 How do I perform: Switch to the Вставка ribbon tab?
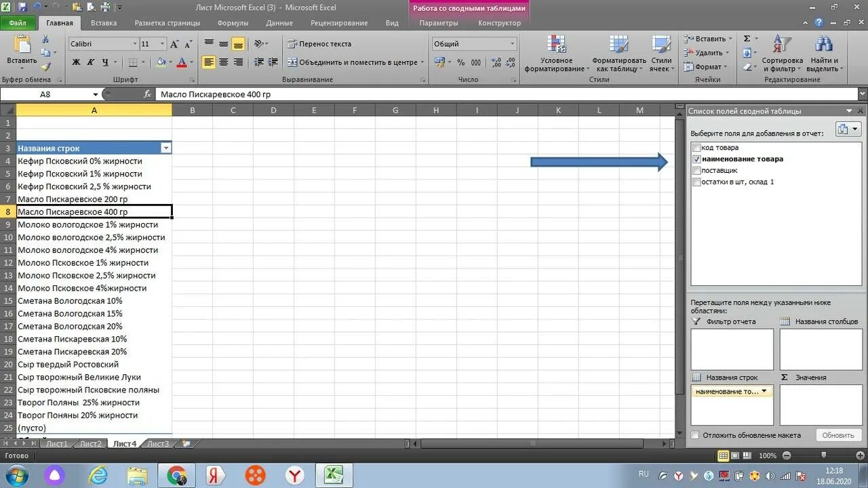(x=104, y=23)
